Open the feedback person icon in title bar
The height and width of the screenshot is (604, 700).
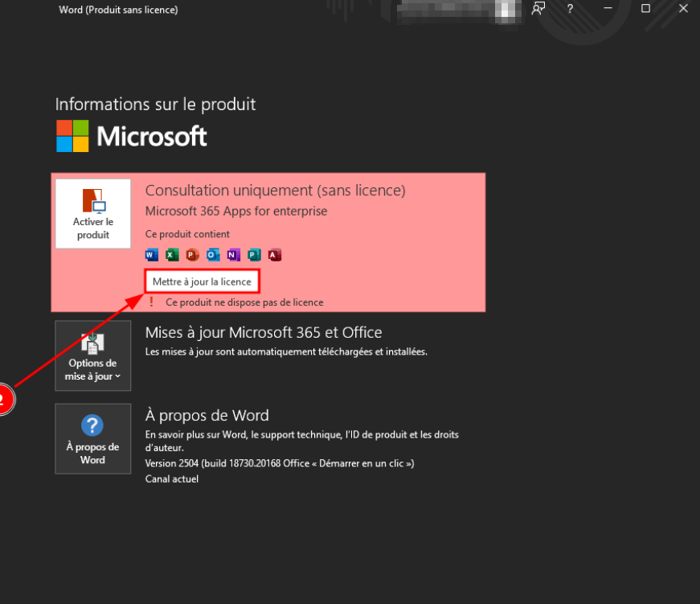pos(538,9)
